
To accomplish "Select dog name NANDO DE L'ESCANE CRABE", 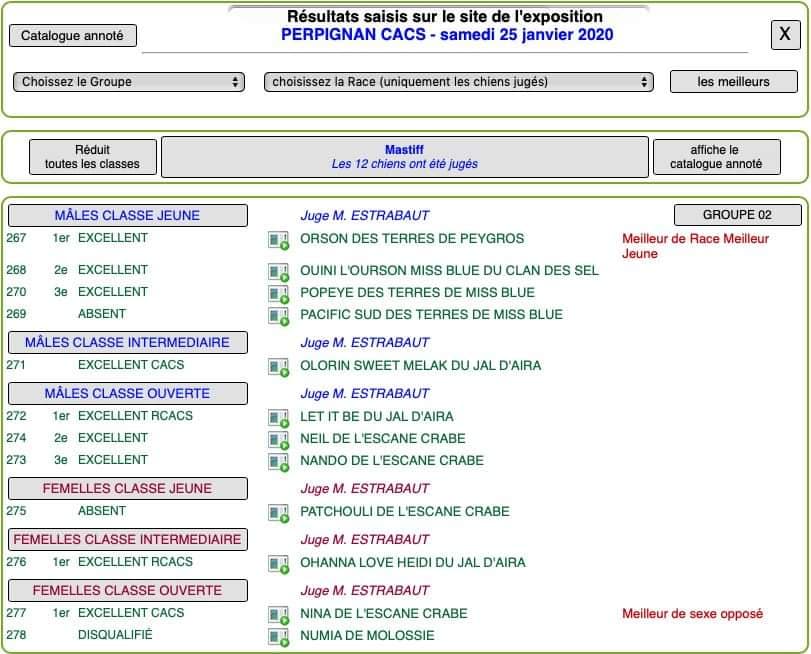I will [392, 460].
